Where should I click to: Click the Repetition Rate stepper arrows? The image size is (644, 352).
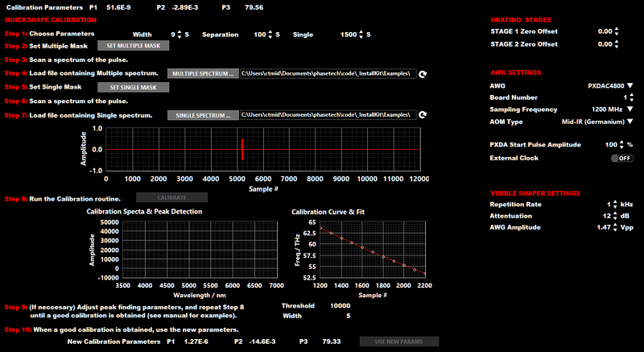616,205
